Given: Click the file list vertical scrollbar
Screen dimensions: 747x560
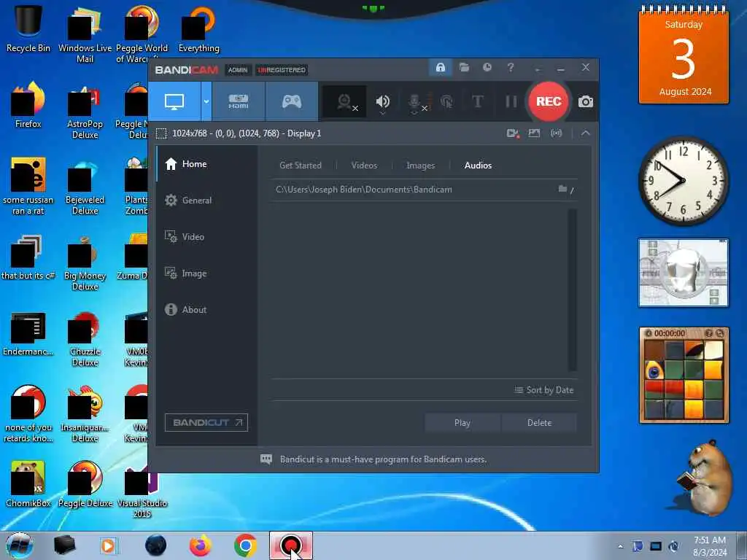Looking at the screenshot, I should pos(572,289).
